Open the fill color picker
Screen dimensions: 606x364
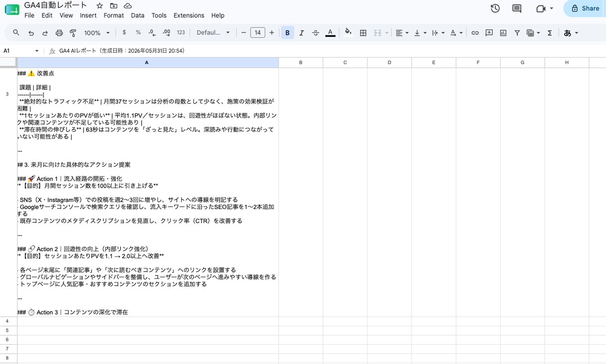[348, 33]
